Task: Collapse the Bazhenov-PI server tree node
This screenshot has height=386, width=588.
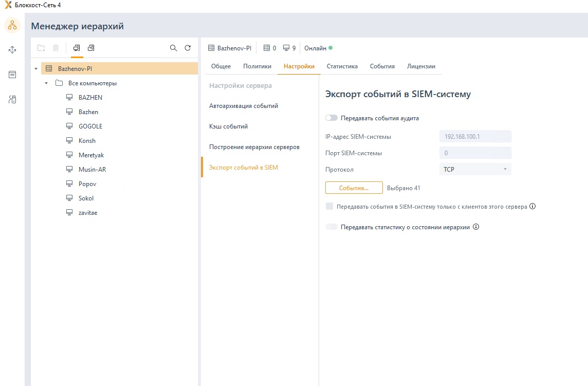Action: pyautogui.click(x=35, y=69)
